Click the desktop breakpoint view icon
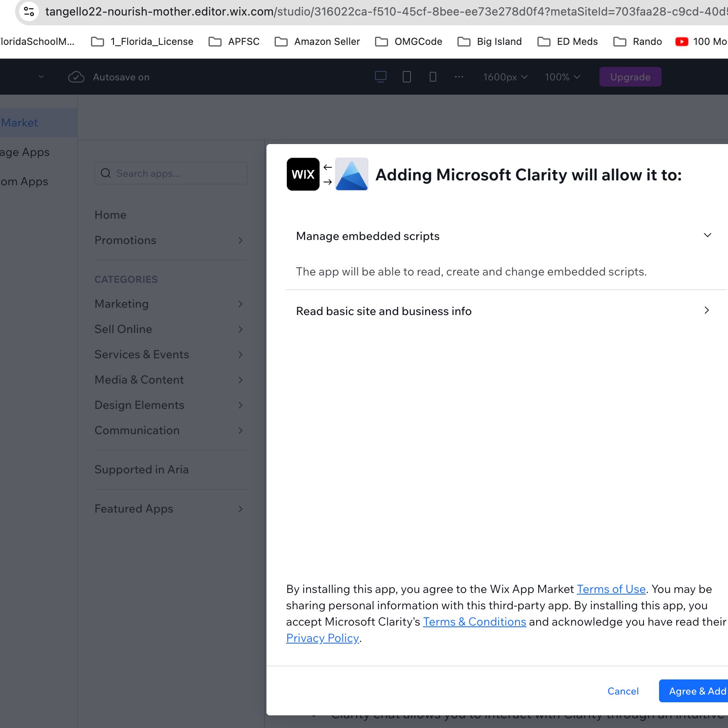 click(x=380, y=77)
